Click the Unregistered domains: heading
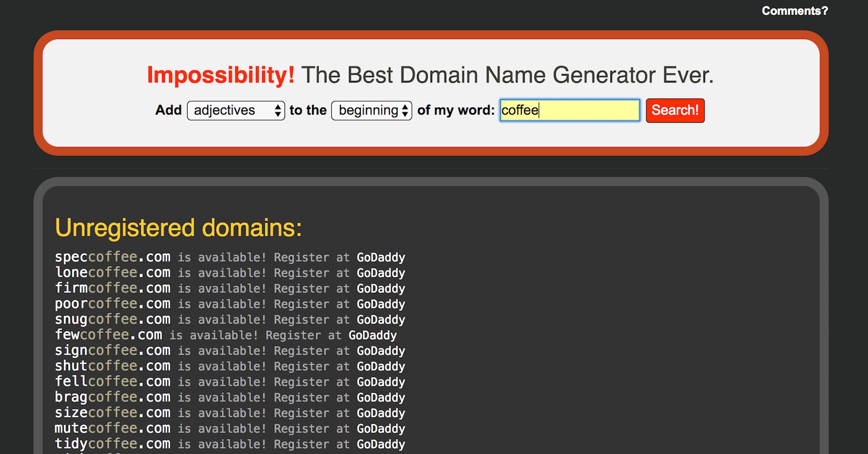868x454 pixels. pos(178,228)
